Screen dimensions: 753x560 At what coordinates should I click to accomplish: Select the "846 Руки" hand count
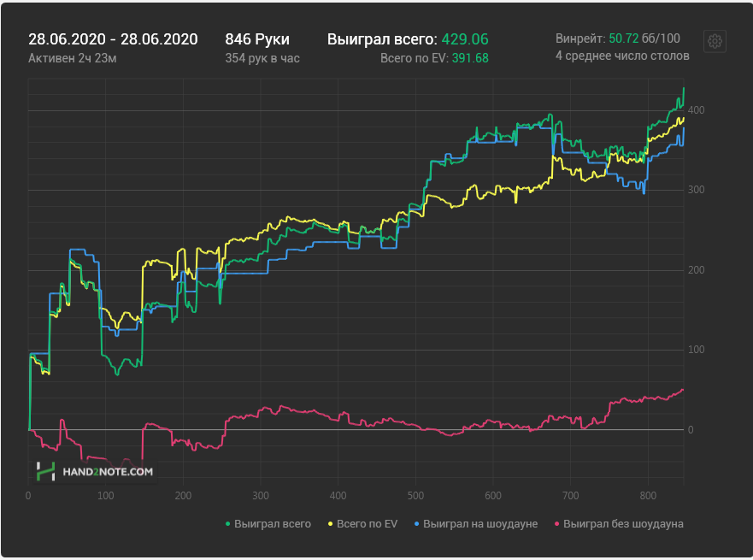[x=257, y=39]
